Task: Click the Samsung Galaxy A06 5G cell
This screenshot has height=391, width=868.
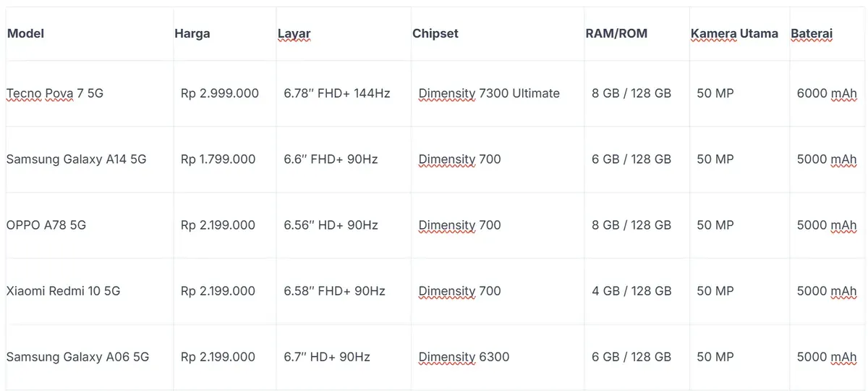Action: click(78, 357)
